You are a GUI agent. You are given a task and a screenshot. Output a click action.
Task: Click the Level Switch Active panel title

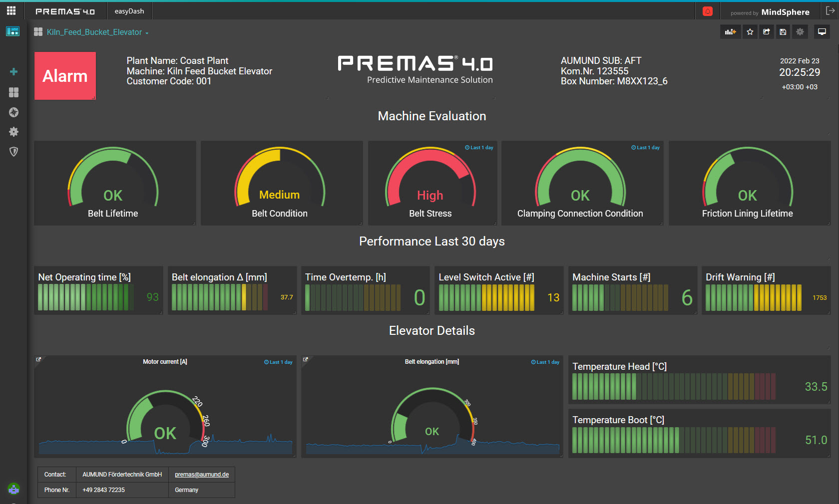(486, 277)
